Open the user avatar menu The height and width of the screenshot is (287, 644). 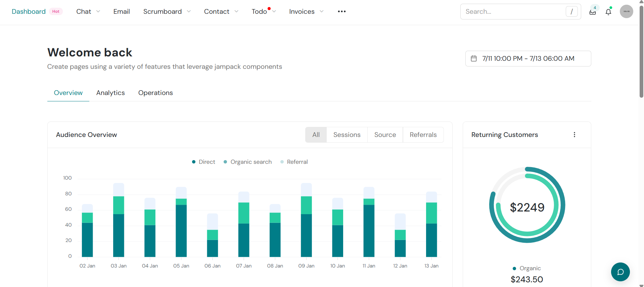pyautogui.click(x=626, y=11)
